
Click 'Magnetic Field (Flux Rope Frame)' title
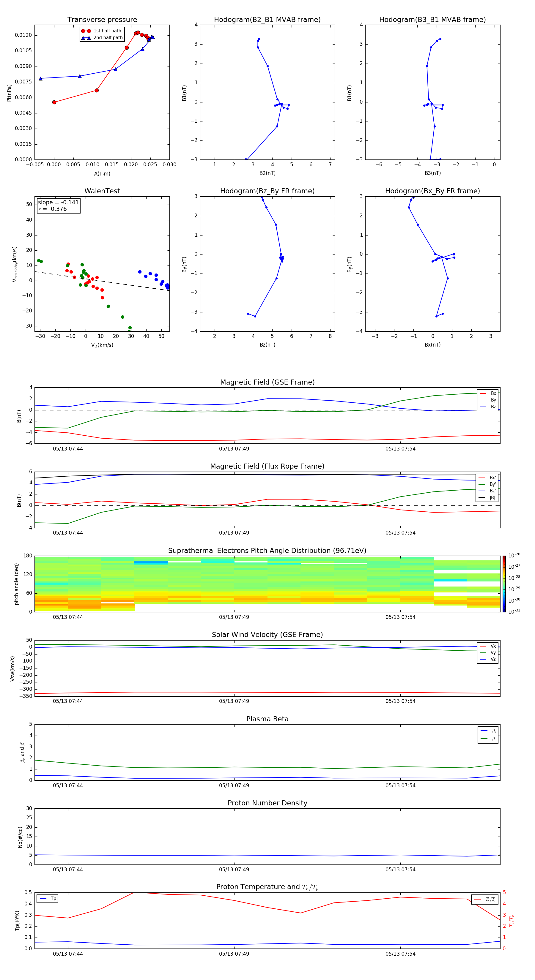coord(267,467)
